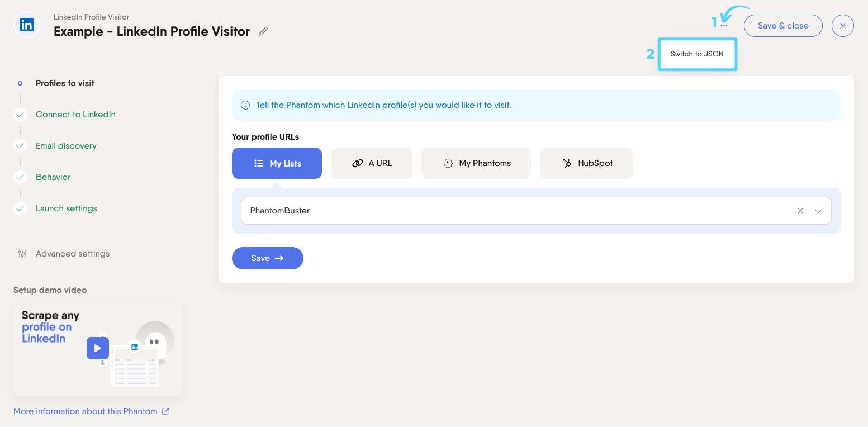Click the link icon on the A URL tab
This screenshot has width=868, height=427.
(x=358, y=163)
